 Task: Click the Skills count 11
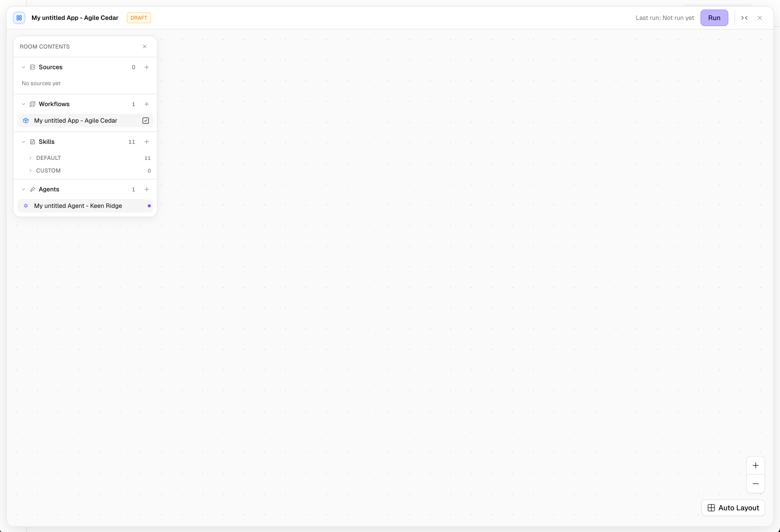point(131,142)
